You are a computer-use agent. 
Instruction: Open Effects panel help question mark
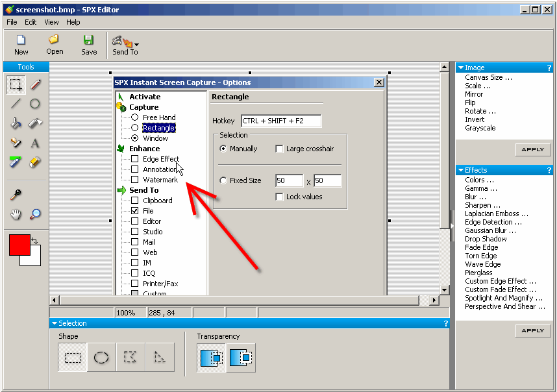point(549,170)
